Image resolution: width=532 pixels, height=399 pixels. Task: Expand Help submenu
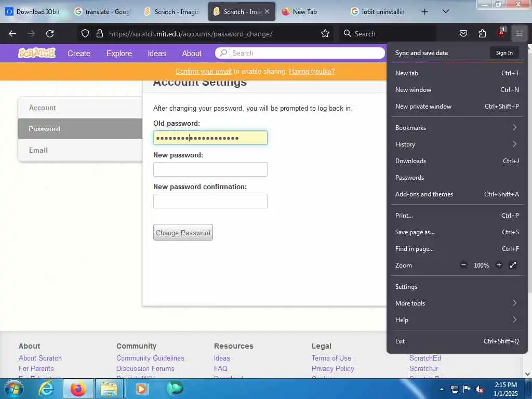pos(456,320)
